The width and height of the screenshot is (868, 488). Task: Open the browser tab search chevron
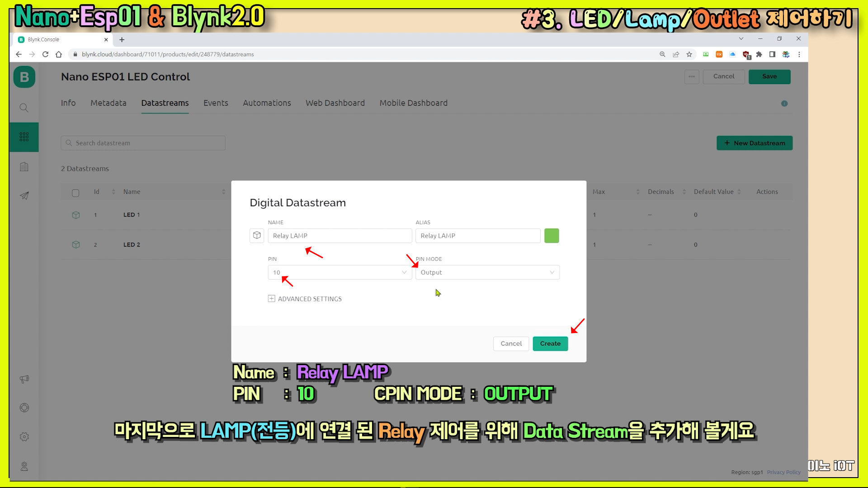741,39
